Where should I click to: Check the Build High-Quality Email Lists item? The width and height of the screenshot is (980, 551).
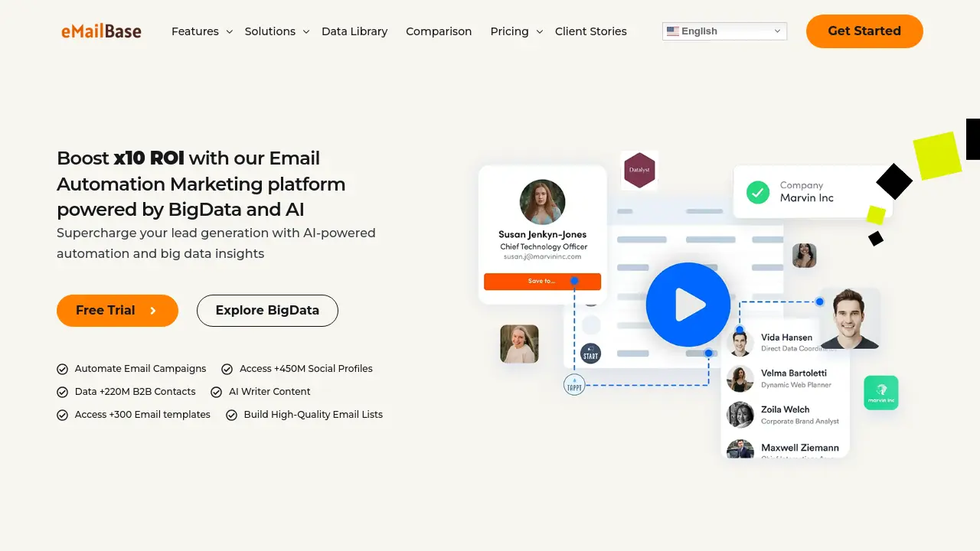tap(231, 415)
